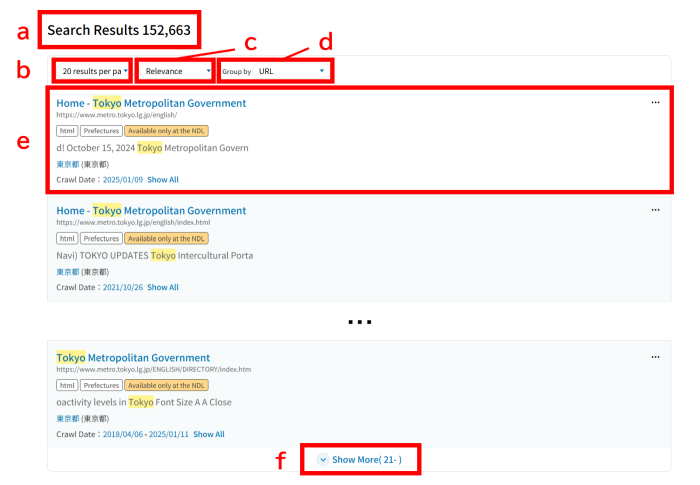This screenshot has height=485, width=700.
Task: Click snippet 'Navi) TOKYO UPDATES Tokyo Intercultural Porta'
Action: 154,255
